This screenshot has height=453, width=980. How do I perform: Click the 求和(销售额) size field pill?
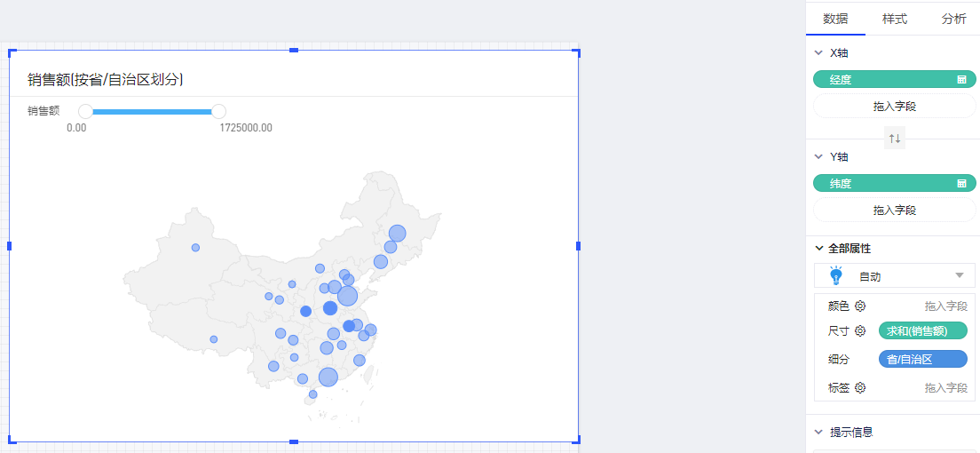pos(922,331)
